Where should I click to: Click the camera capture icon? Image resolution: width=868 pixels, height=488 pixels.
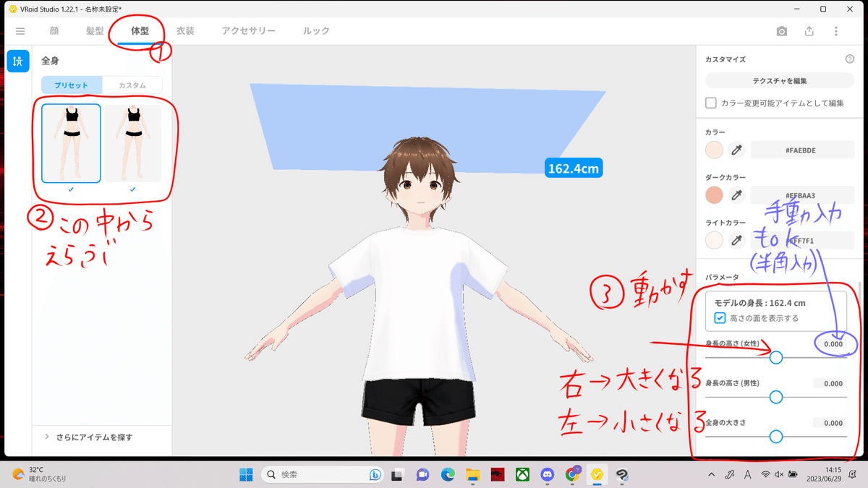point(781,31)
